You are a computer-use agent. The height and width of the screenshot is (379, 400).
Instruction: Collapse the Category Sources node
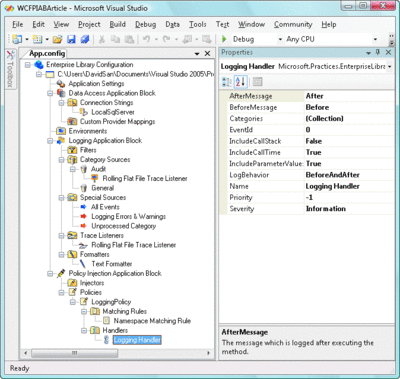pyautogui.click(x=62, y=159)
